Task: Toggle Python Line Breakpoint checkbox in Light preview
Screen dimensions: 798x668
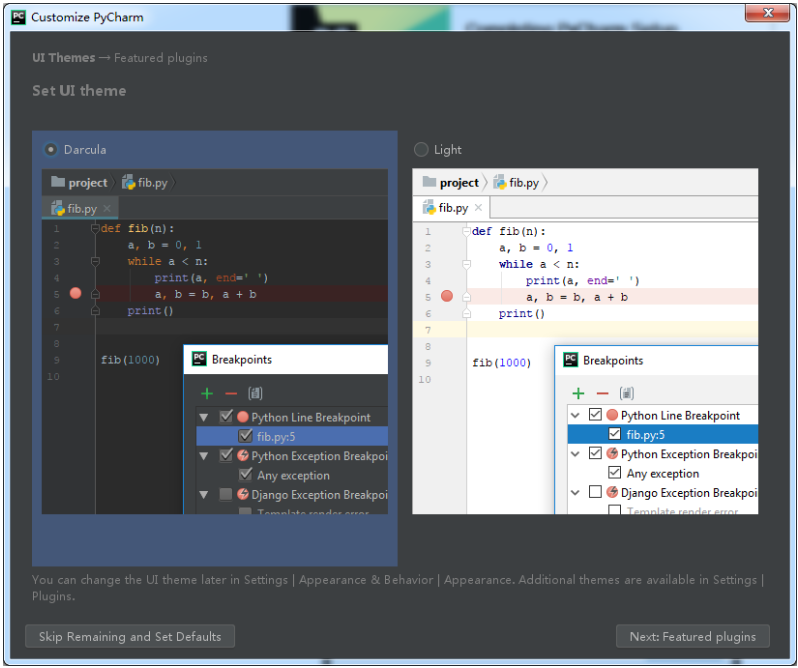Action: (596, 415)
